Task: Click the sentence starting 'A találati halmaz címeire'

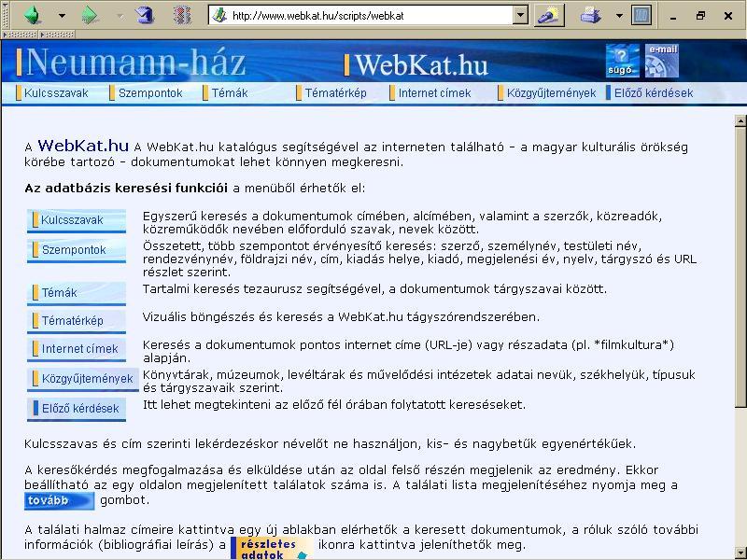Action: tap(361, 538)
